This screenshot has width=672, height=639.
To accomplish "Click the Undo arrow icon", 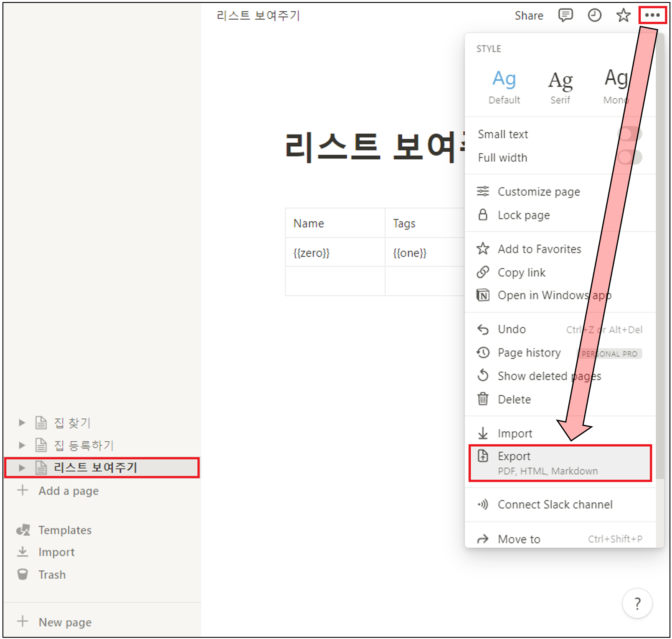I will (x=483, y=329).
